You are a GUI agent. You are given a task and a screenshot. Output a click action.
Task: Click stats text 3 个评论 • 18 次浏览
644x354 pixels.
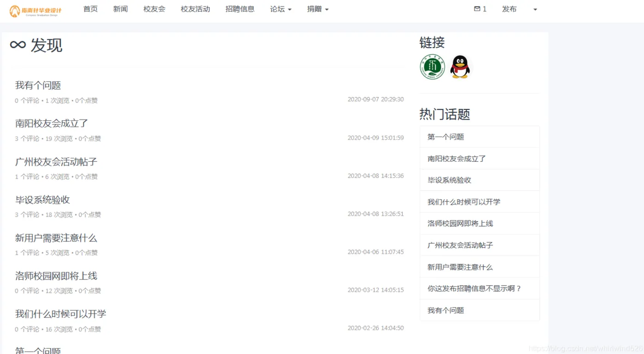point(44,215)
